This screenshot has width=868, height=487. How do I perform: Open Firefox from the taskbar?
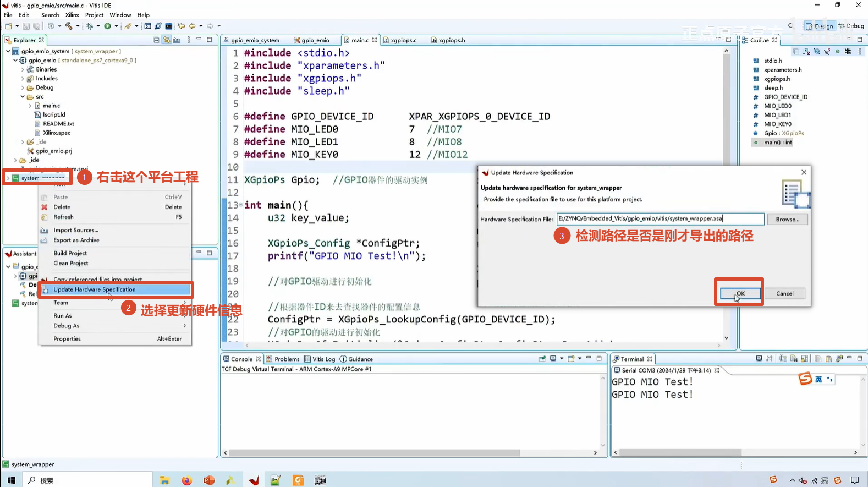tap(186, 480)
